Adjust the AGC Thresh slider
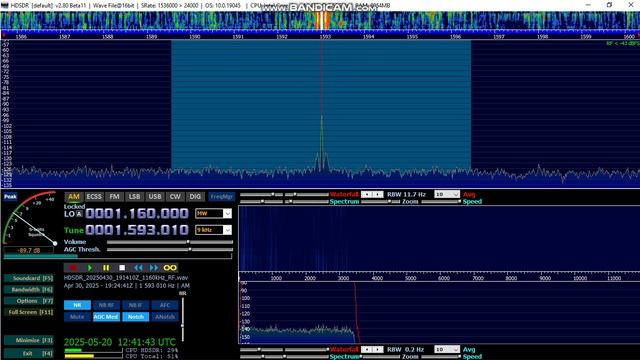Viewport: 640px width, 360px height. coord(170,249)
